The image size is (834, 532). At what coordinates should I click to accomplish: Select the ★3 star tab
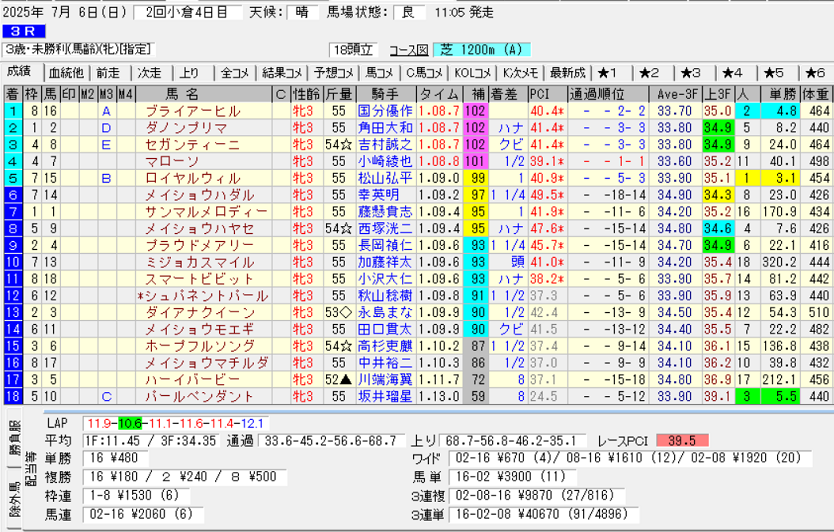[690, 73]
